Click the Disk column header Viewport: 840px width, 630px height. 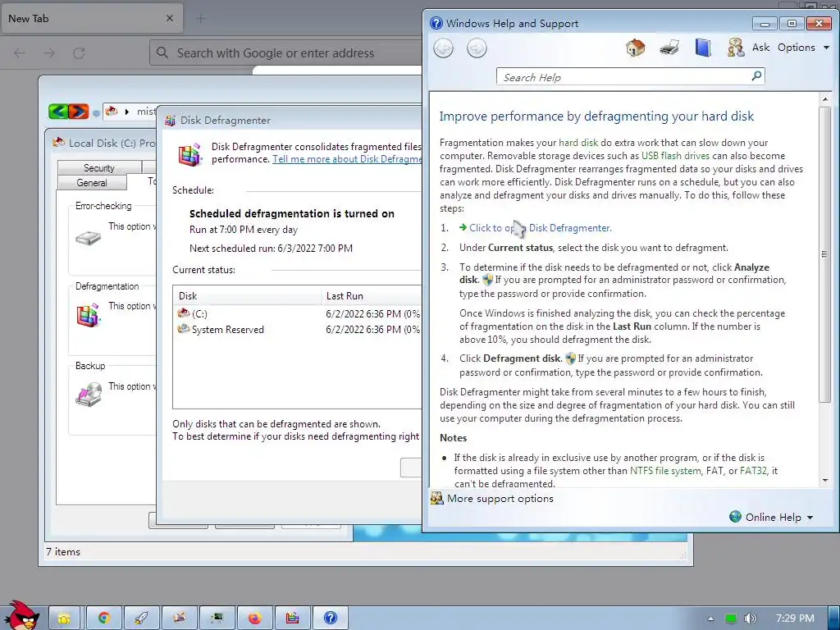point(247,295)
